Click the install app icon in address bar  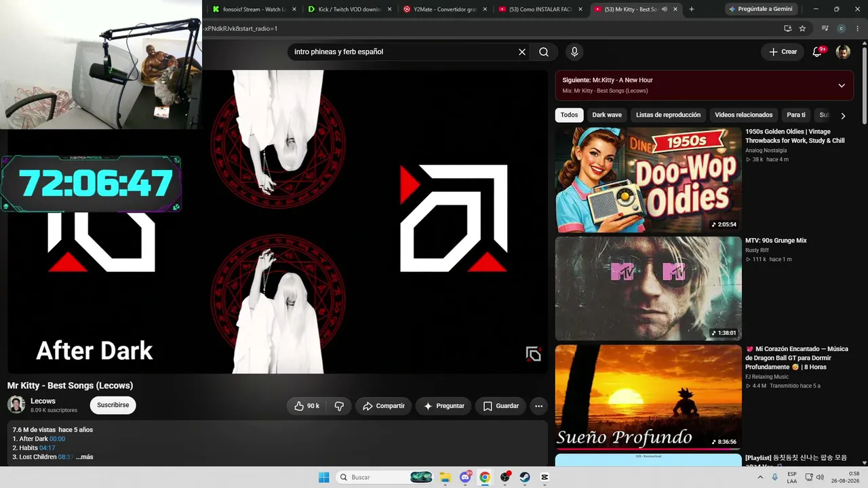pyautogui.click(x=787, y=28)
